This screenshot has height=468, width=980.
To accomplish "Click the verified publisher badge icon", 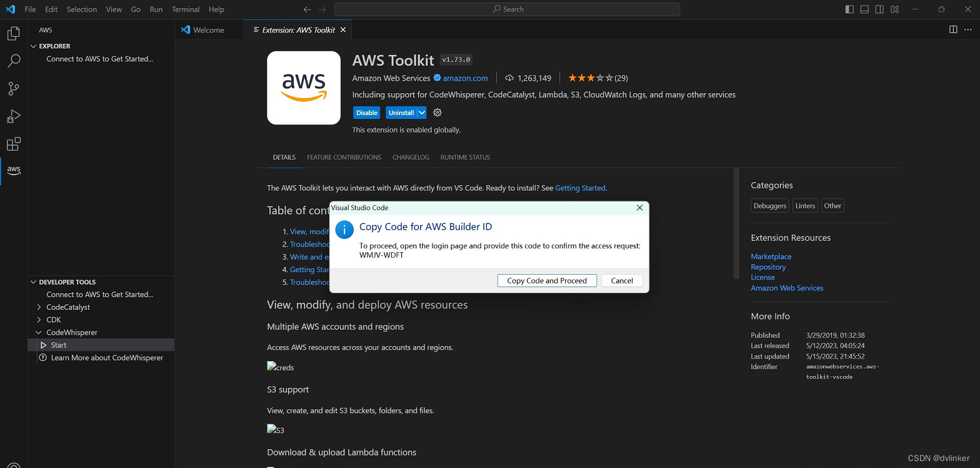I will click(437, 78).
